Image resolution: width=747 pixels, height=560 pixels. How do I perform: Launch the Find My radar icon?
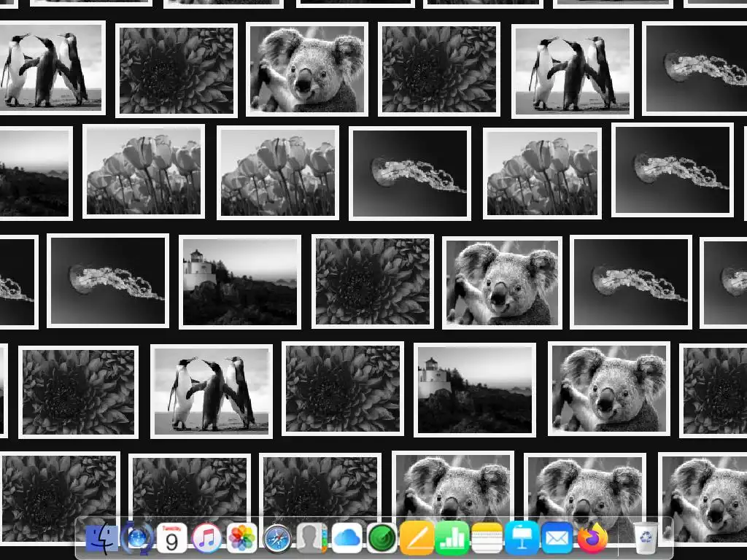(x=382, y=539)
